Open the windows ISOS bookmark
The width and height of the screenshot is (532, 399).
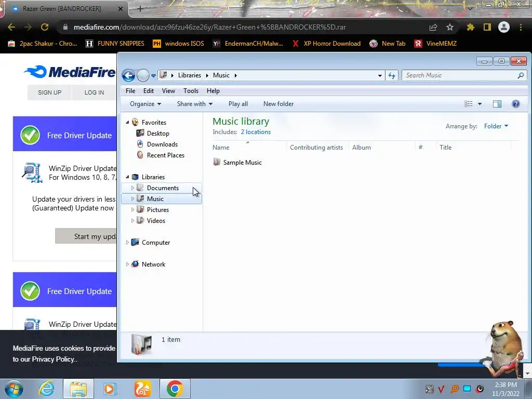[x=179, y=44]
